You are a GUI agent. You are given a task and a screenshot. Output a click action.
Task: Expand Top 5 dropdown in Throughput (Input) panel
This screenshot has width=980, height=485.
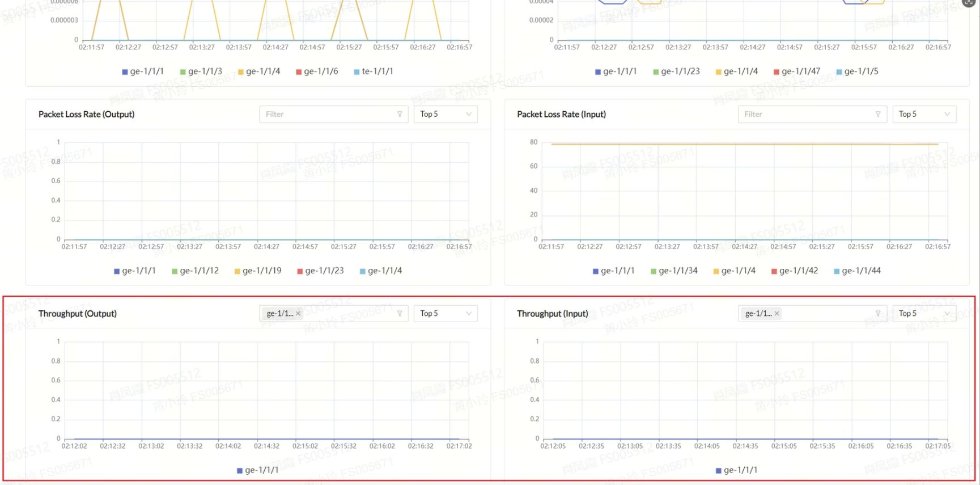coord(924,314)
